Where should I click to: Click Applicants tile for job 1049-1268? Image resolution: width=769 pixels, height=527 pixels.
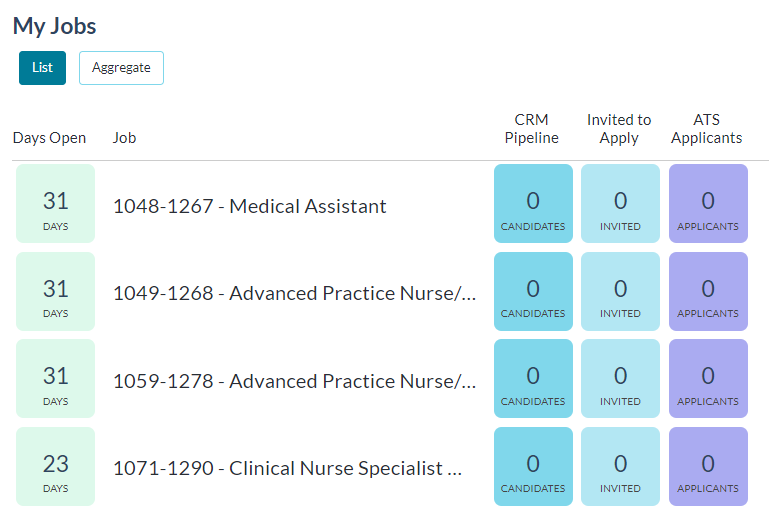[x=708, y=291]
